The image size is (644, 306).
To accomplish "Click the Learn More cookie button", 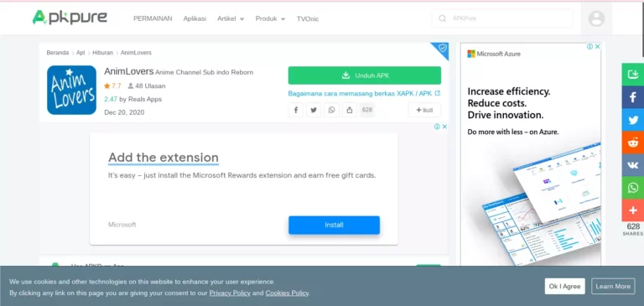I will pos(613,286).
